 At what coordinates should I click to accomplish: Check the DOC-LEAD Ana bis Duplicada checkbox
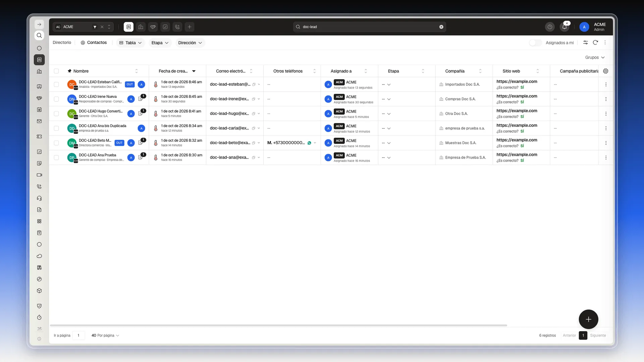click(56, 128)
